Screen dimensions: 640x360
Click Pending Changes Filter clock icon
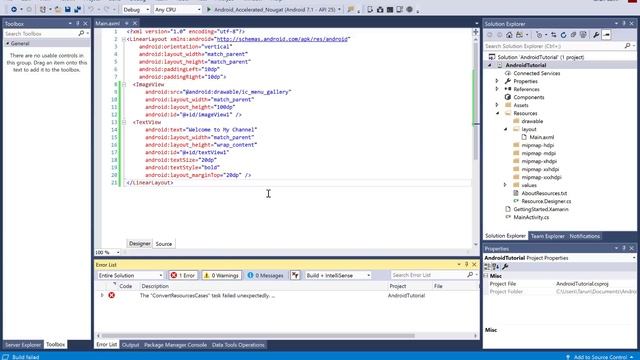539,35
